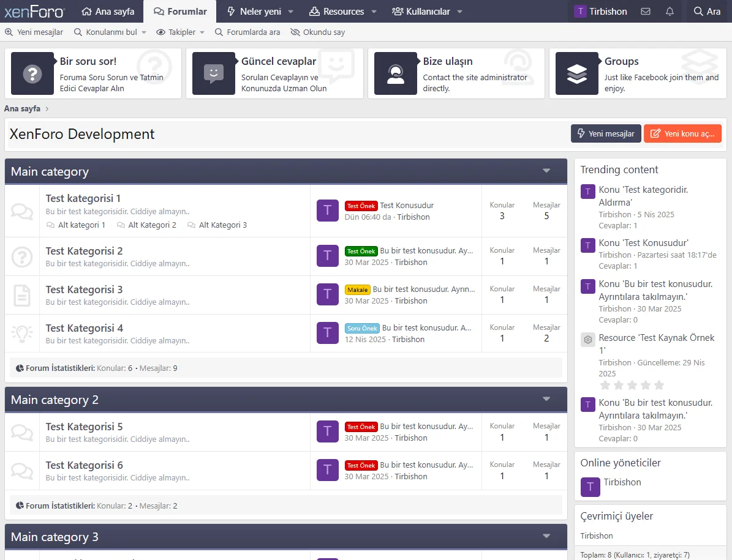Click the Groups stacked layers icon
Image resolution: width=732 pixels, height=560 pixels.
[576, 73]
